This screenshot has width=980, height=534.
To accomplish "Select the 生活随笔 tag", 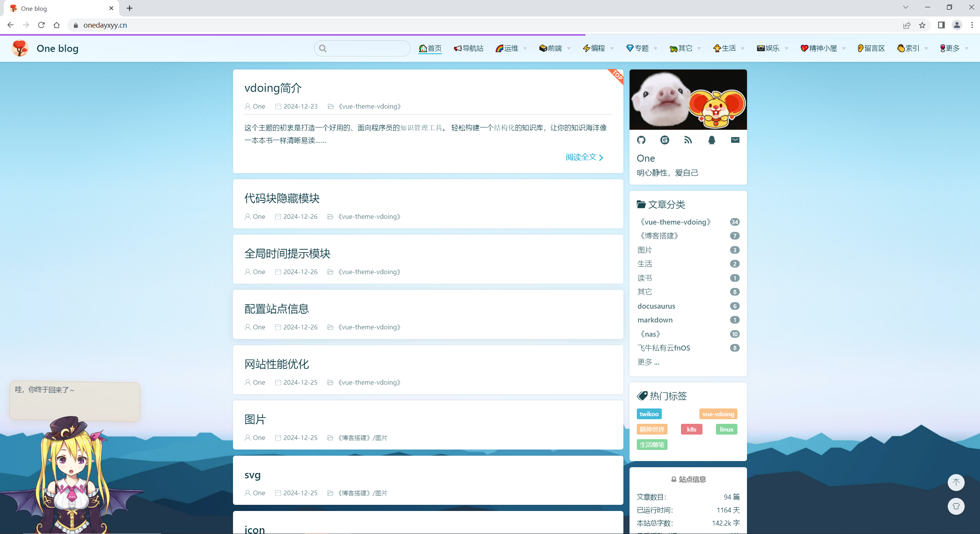I will click(652, 445).
